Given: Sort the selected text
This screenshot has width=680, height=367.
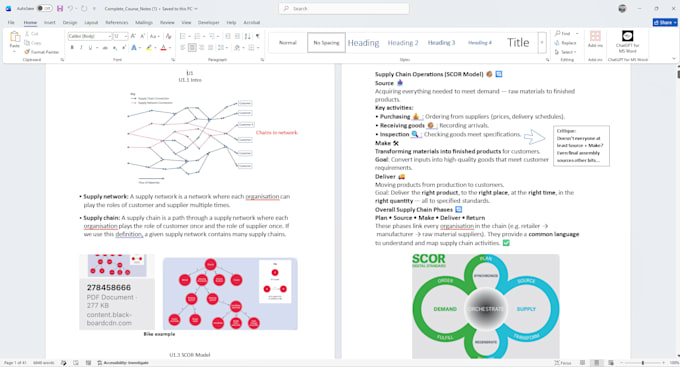Looking at the screenshot, I should tap(247, 36).
